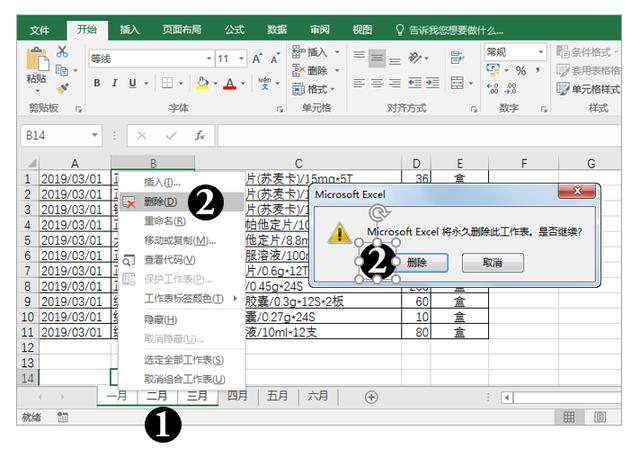Apply percent style

point(520,71)
